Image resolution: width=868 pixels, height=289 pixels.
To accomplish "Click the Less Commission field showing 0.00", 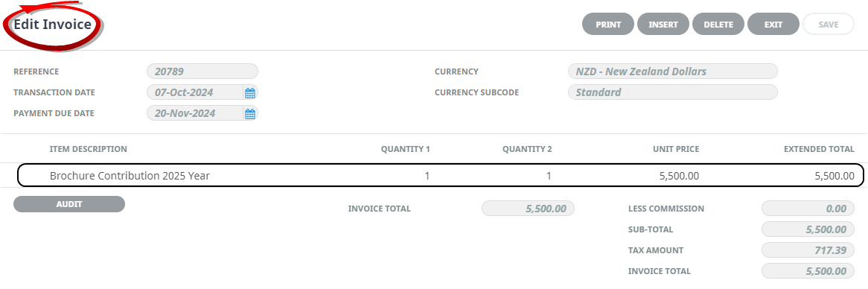I will click(808, 209).
